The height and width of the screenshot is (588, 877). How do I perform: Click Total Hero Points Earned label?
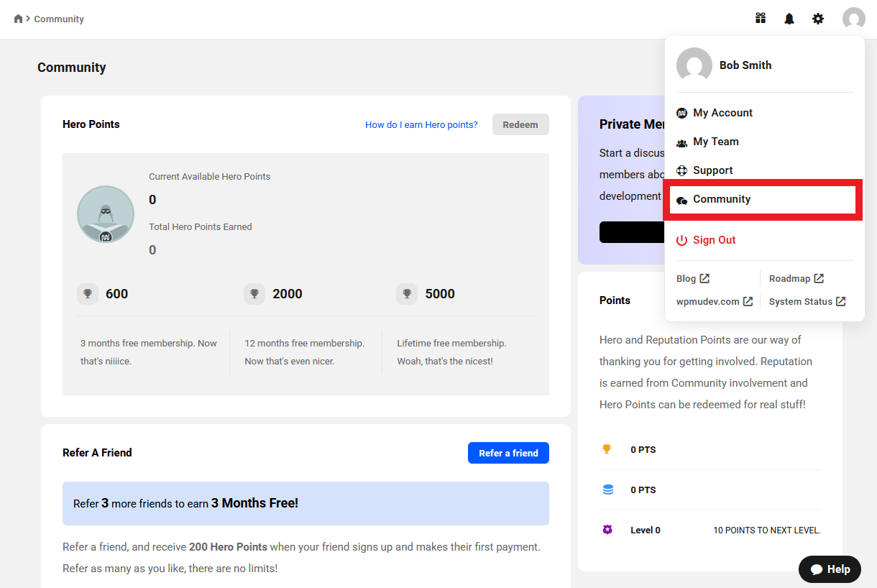tap(201, 226)
